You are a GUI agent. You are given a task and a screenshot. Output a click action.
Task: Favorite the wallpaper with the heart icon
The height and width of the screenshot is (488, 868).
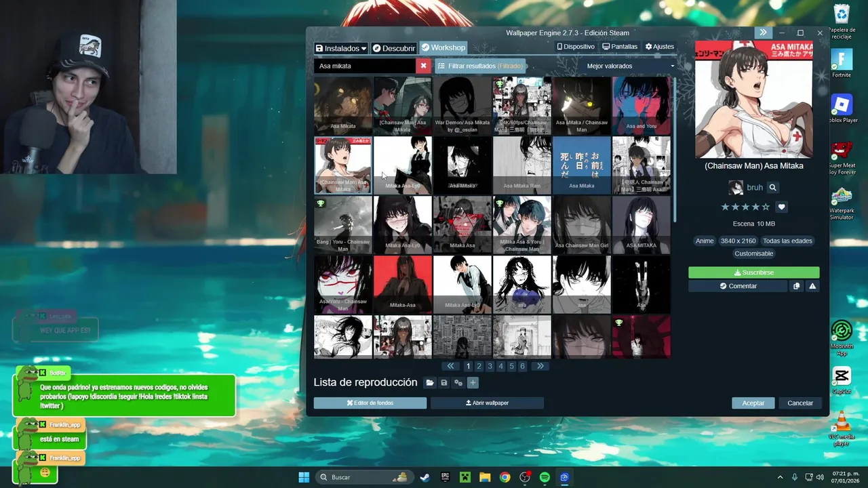tap(781, 207)
